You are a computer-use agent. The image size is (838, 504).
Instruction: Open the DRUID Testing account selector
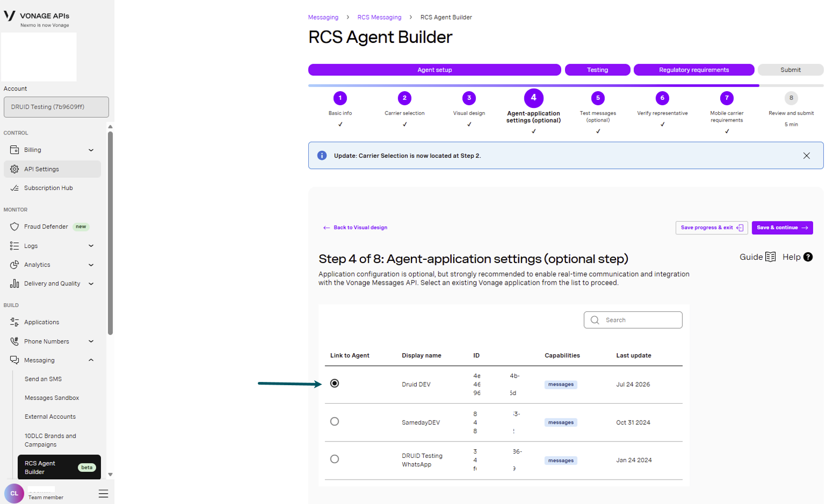[x=56, y=107]
